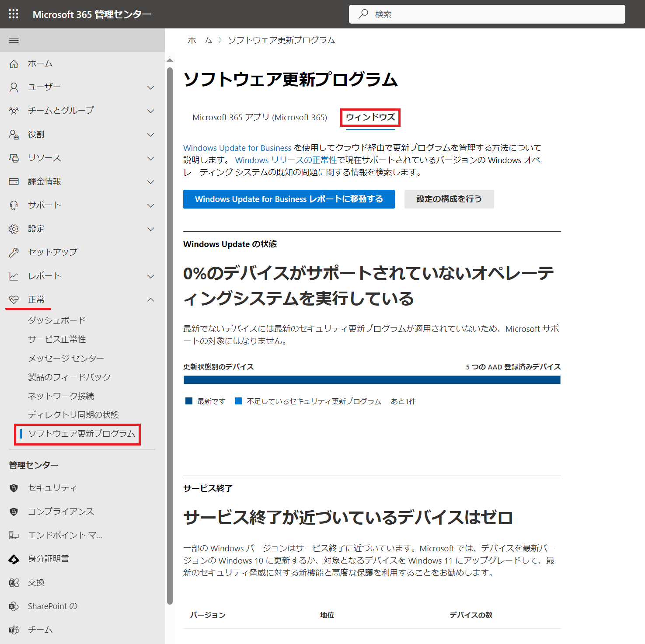Open ダッシュボード in sidebar

57,320
